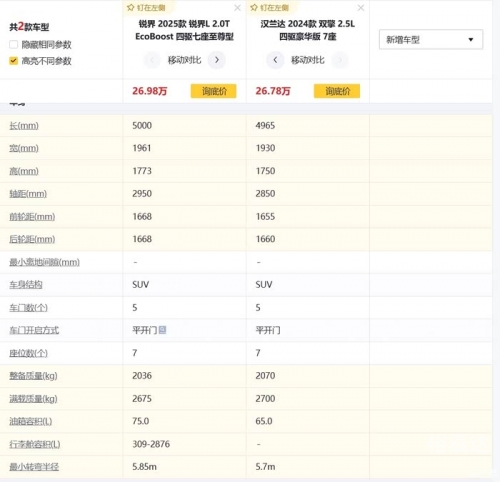Open the 宽(mm) parameter link

(24, 148)
